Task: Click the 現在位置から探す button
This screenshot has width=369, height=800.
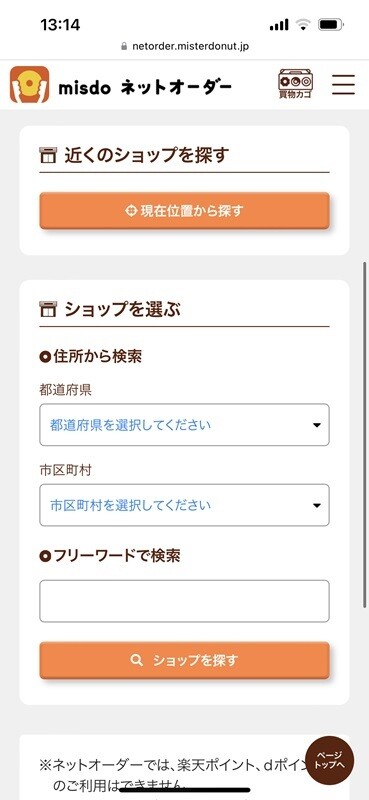Action: click(184, 211)
